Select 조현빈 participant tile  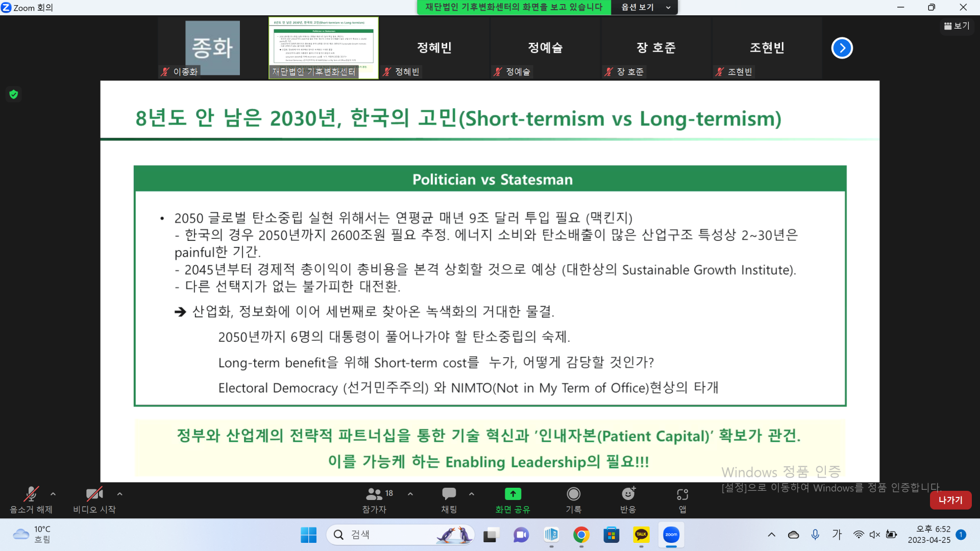767,48
